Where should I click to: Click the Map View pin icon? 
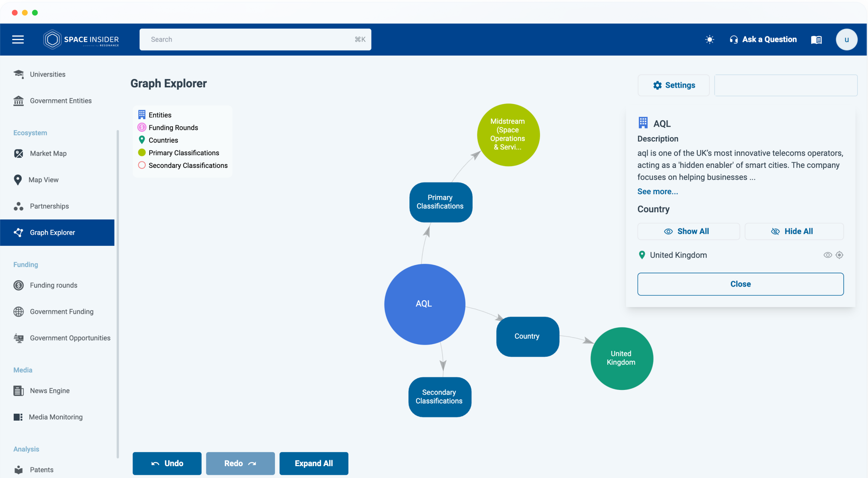[18, 180]
